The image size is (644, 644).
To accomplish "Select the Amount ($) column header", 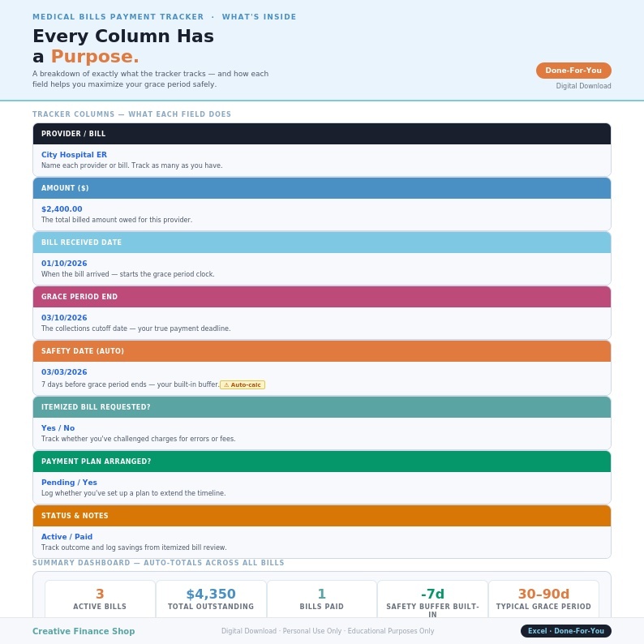I will pos(321,188).
